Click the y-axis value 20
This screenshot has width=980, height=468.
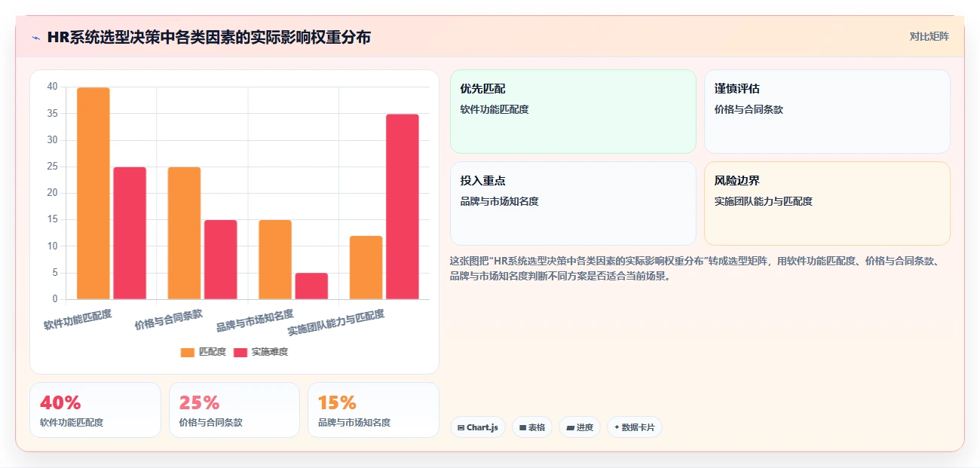pos(52,193)
